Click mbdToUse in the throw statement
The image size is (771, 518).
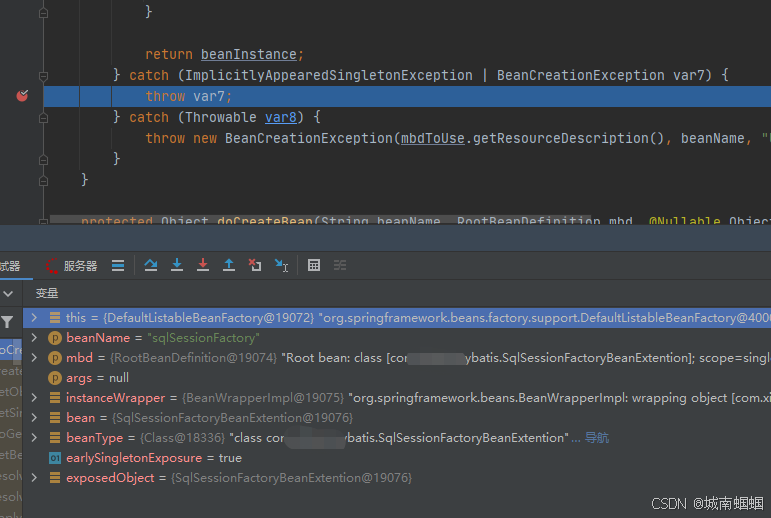433,138
